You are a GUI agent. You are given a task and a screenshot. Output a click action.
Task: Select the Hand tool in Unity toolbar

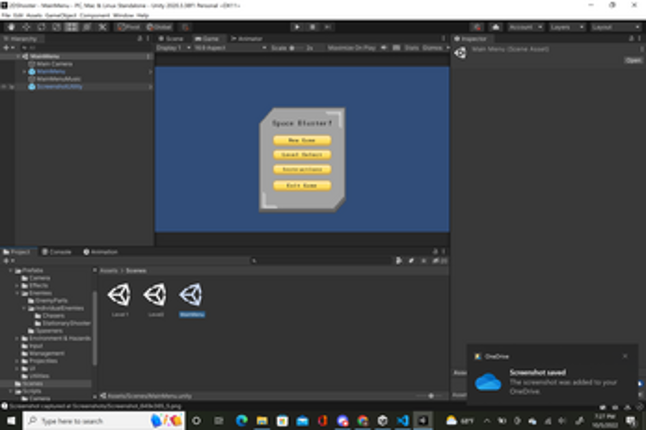tap(11, 27)
